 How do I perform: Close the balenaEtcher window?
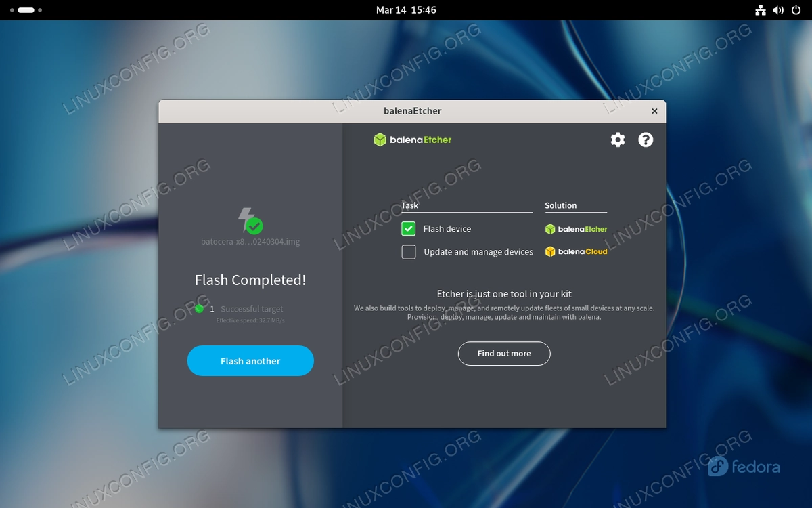pyautogui.click(x=654, y=111)
